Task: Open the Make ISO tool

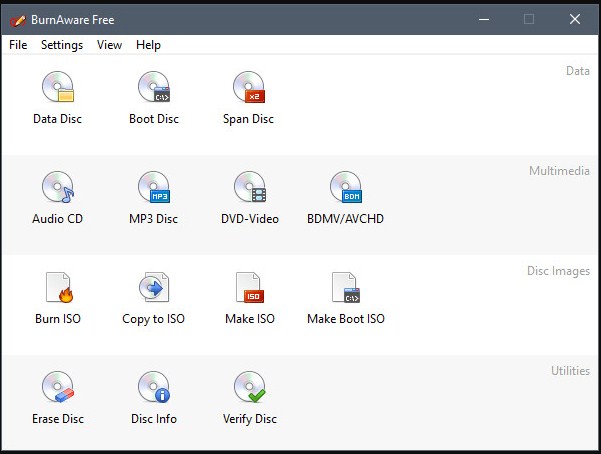Action: click(249, 288)
